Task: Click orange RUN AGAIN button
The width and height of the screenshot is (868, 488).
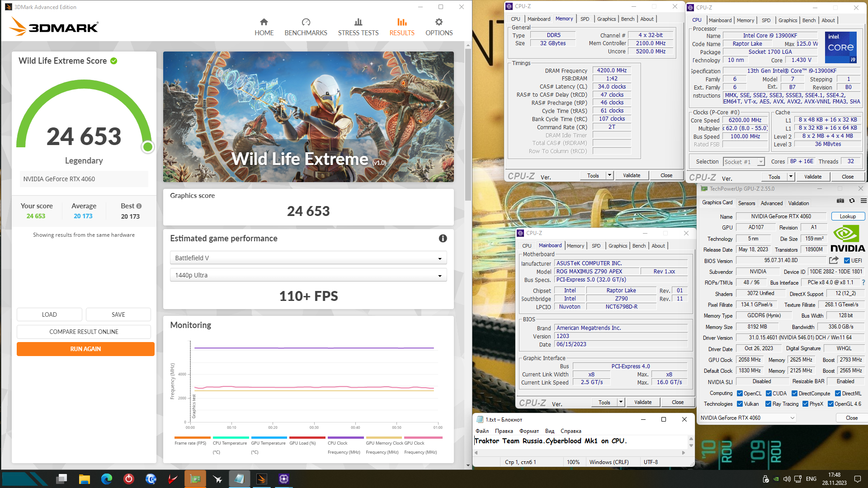Action: click(85, 349)
